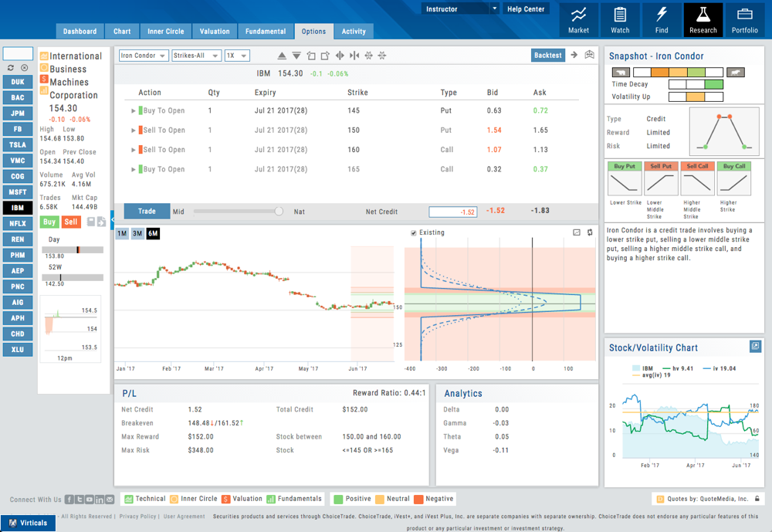Toggle the Existing checkbox
This screenshot has width=772, height=532.
click(x=414, y=233)
